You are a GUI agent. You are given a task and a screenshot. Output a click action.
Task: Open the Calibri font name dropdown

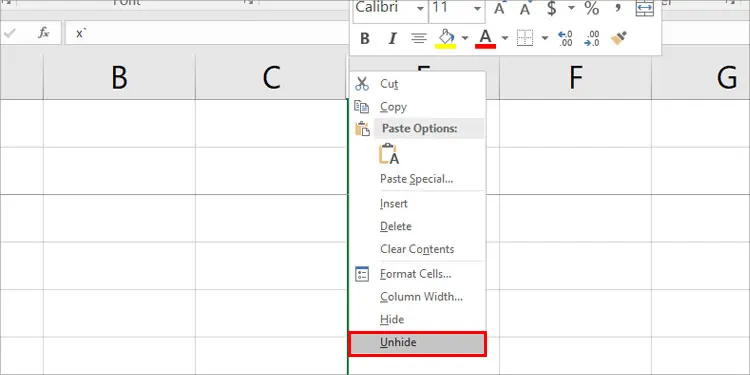420,9
